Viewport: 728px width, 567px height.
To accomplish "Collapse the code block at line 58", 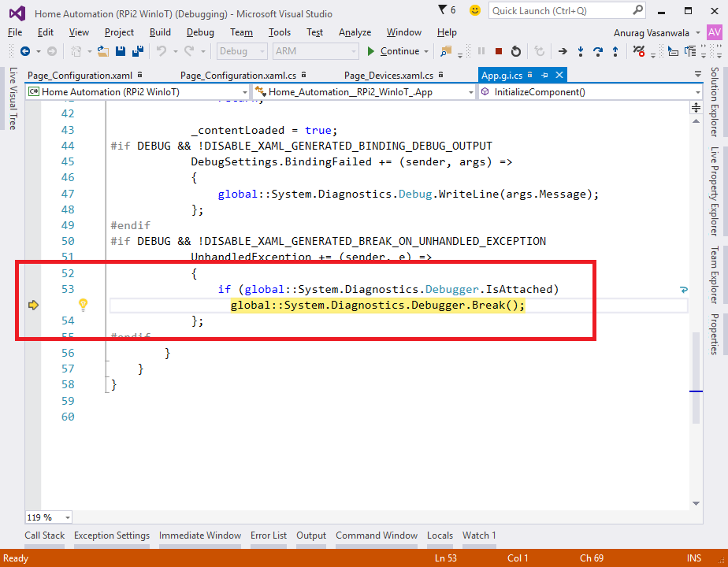I will click(x=106, y=384).
